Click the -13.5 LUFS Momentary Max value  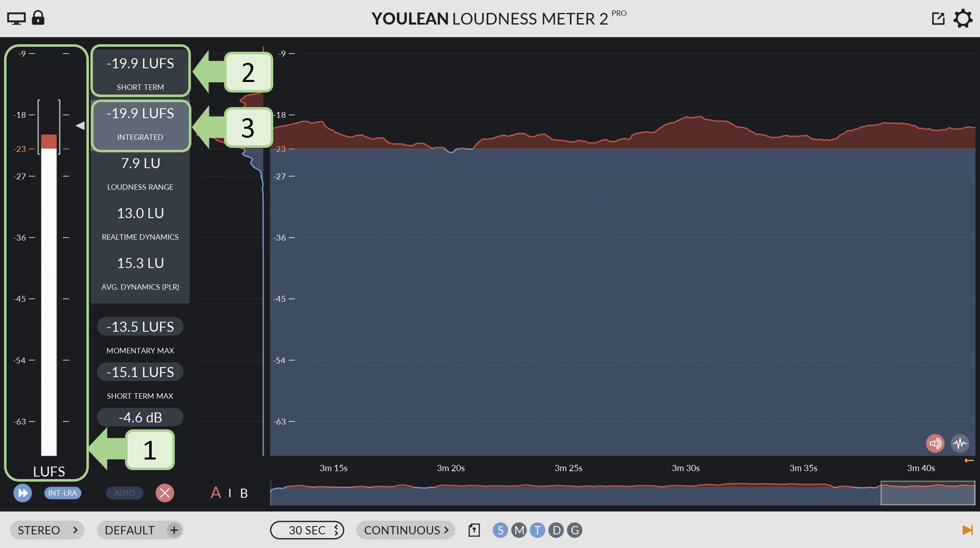tap(140, 327)
